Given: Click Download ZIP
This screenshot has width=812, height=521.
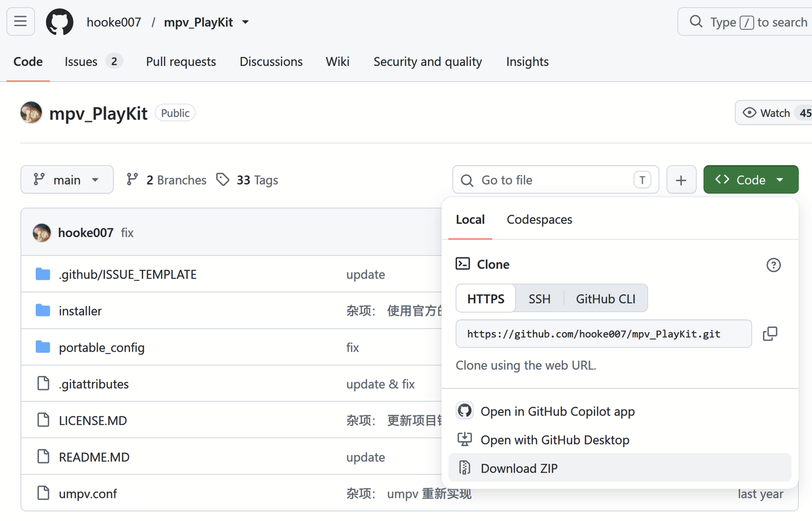Looking at the screenshot, I should click(620, 468).
